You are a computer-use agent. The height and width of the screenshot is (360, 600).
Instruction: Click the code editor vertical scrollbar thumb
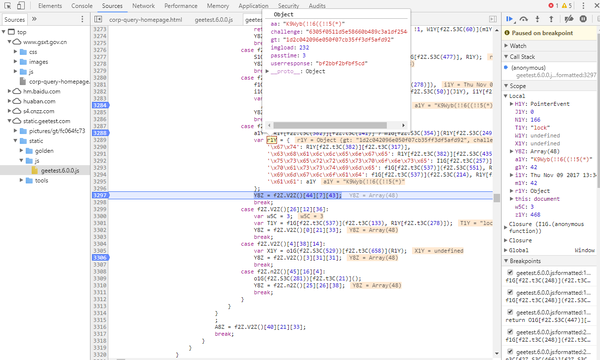(x=497, y=198)
